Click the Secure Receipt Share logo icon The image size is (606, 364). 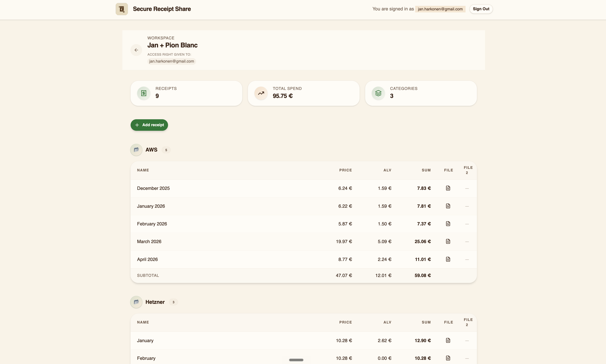122,9
